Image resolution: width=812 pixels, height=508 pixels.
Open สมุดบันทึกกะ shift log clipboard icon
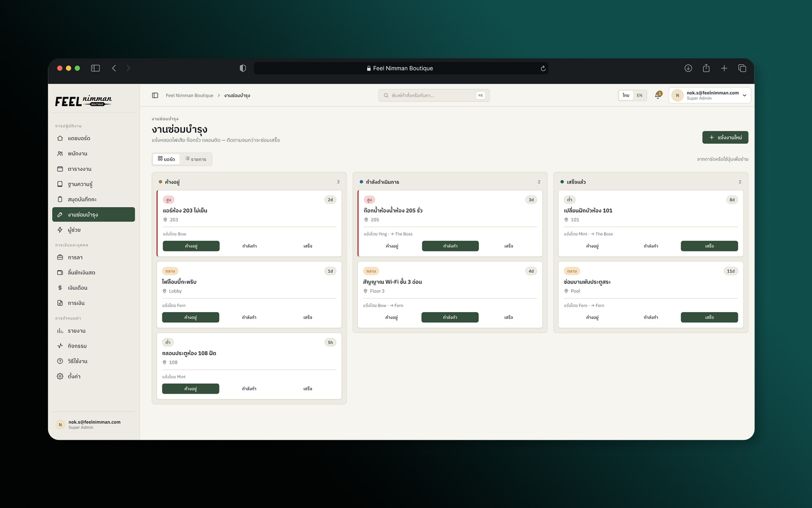point(60,199)
